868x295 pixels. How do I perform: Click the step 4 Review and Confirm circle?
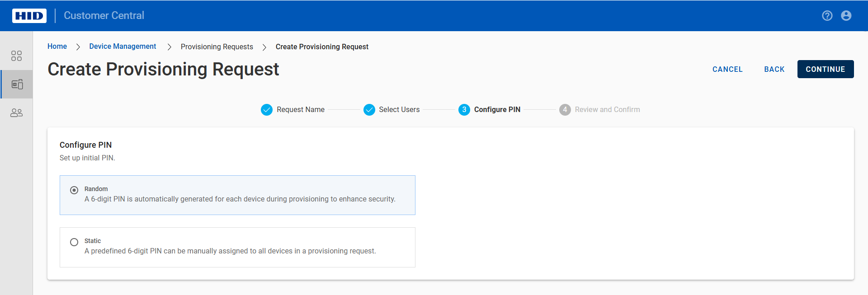tap(565, 110)
